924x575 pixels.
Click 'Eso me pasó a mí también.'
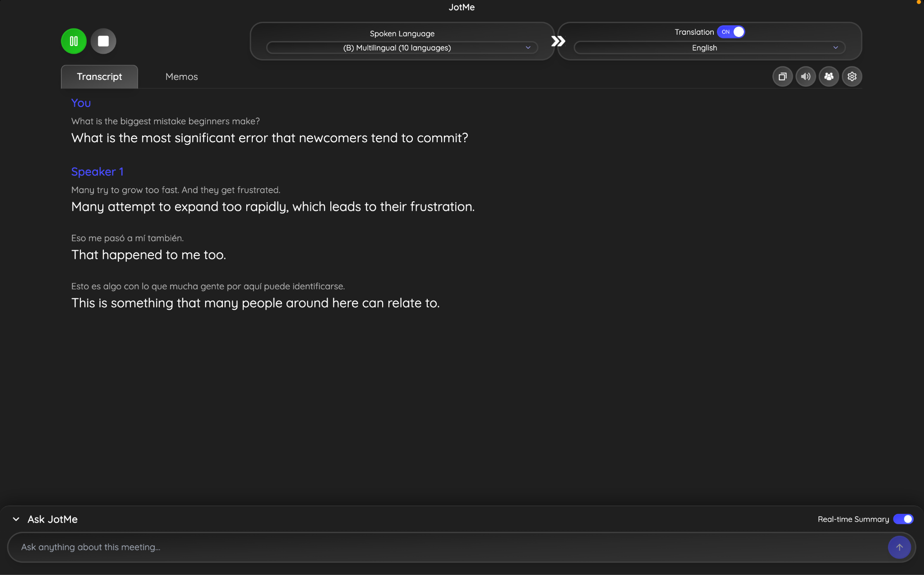pos(127,238)
